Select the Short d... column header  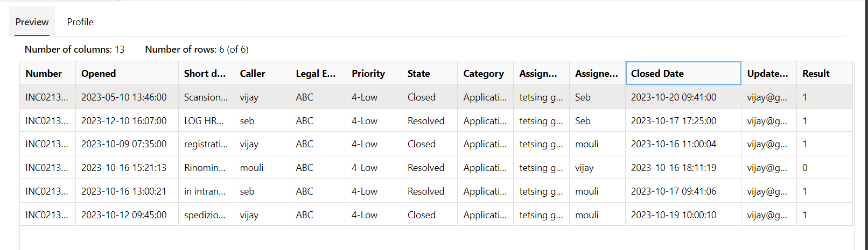point(206,73)
